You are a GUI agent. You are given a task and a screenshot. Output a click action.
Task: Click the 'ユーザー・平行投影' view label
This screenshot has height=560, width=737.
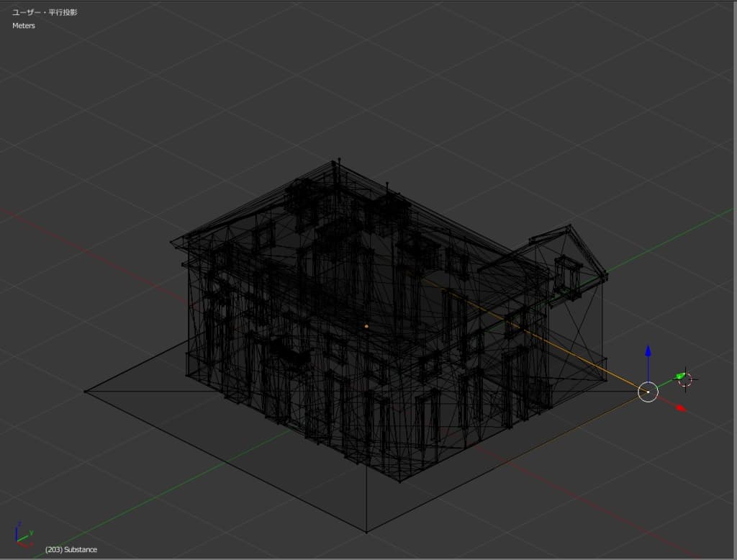45,12
